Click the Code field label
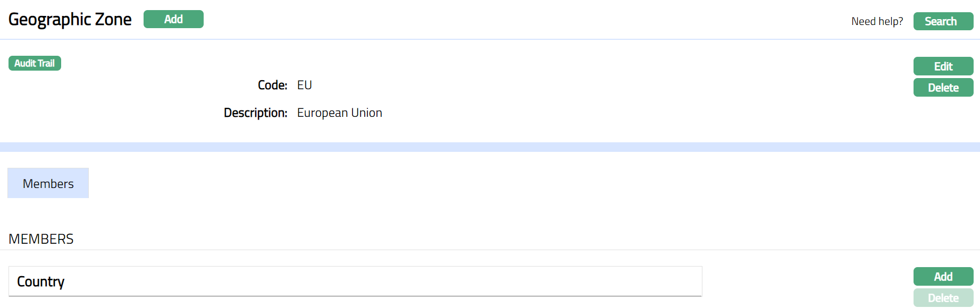This screenshot has height=308, width=980. click(272, 85)
